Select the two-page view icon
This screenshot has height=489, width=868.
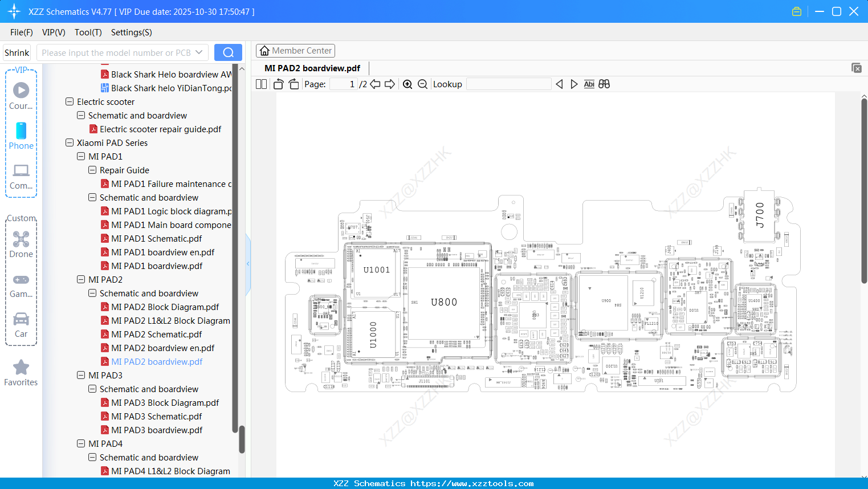(260, 84)
